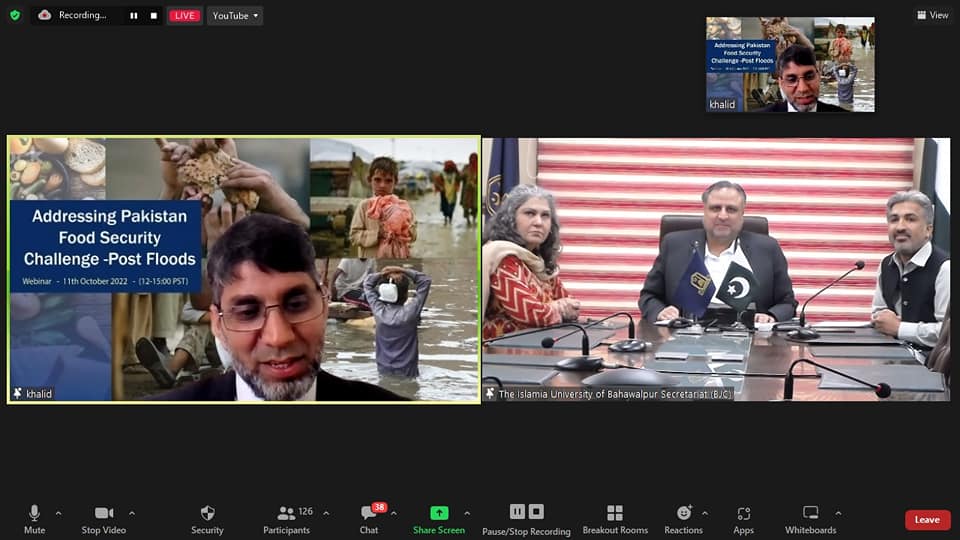Expand audio options arrow beside Mute
This screenshot has width=960, height=540.
[58, 513]
